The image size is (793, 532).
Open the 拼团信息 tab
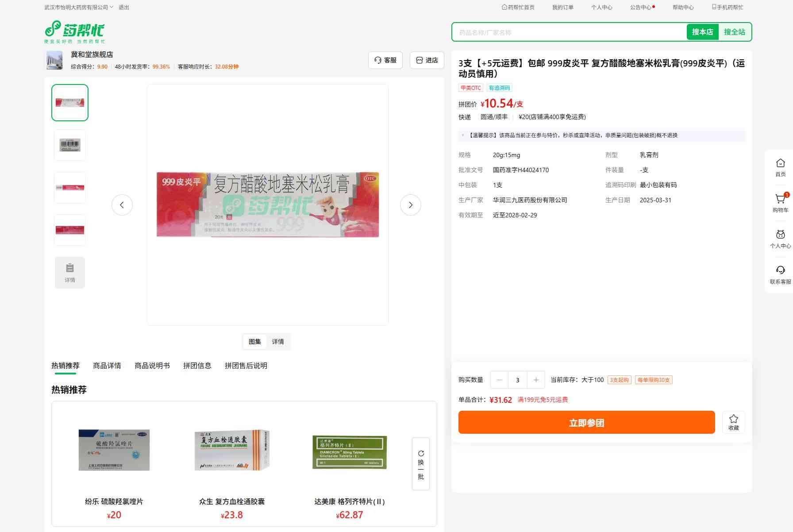point(197,366)
